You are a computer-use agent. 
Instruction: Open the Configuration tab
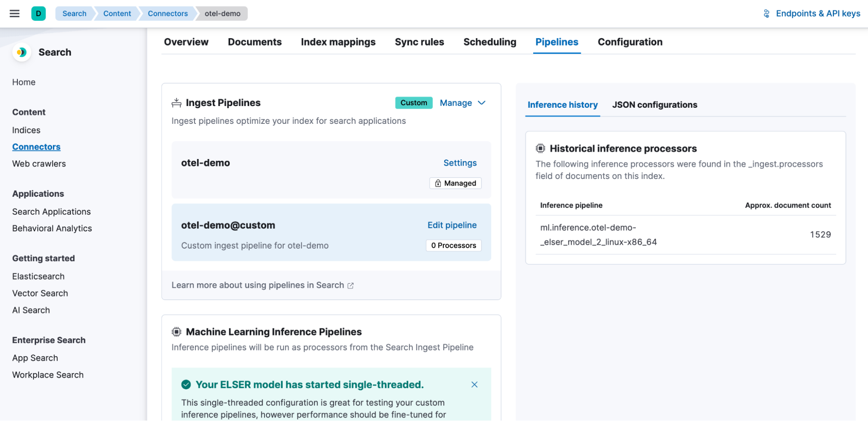point(630,42)
